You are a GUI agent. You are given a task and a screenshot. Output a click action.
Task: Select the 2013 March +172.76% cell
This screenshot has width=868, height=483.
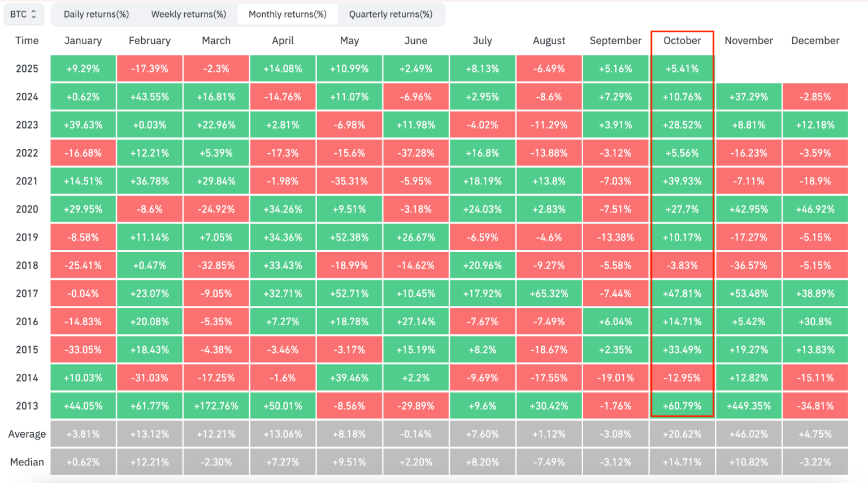(x=216, y=406)
